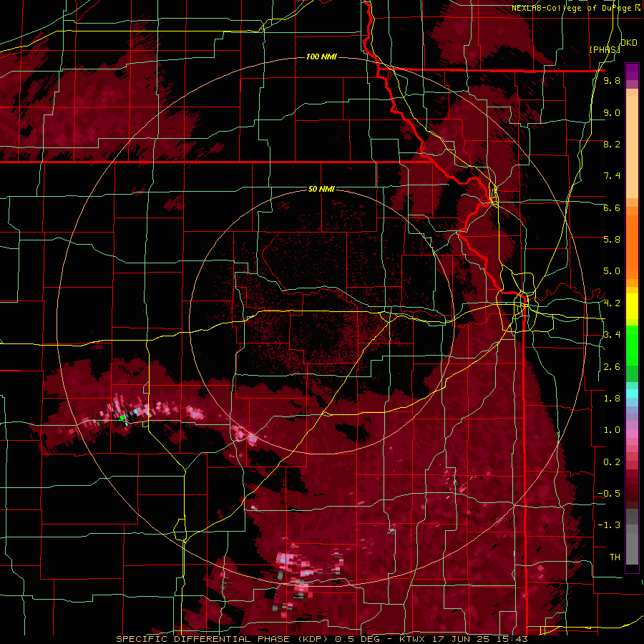This screenshot has width=644, height=644.
Task: Click the 4.2 value on the color scale
Action: pyautogui.click(x=612, y=303)
